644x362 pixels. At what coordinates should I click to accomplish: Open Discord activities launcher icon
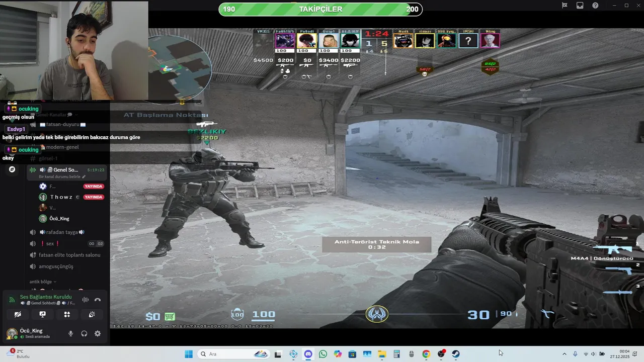point(67,314)
